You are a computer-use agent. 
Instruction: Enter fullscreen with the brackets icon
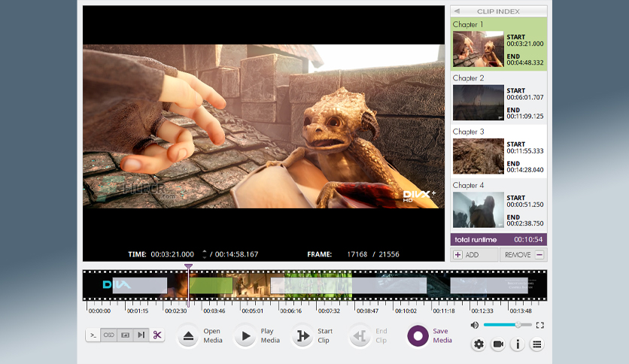(x=540, y=325)
